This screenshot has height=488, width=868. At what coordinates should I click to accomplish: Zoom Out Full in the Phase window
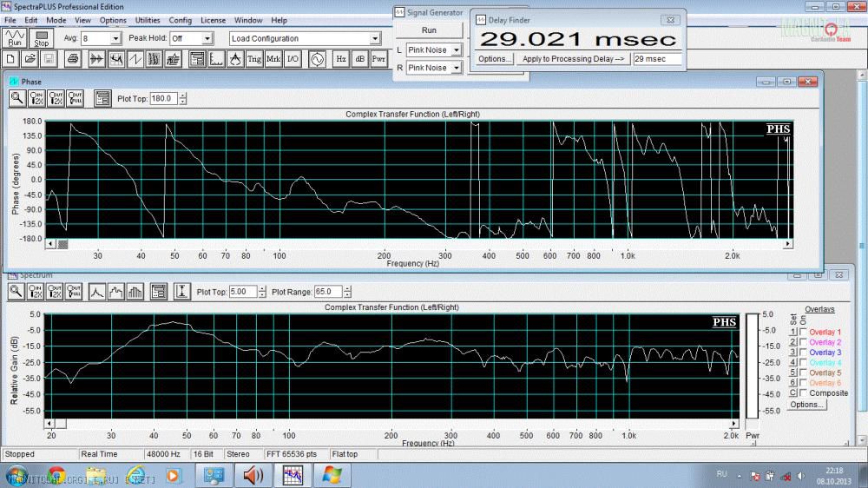[76, 99]
